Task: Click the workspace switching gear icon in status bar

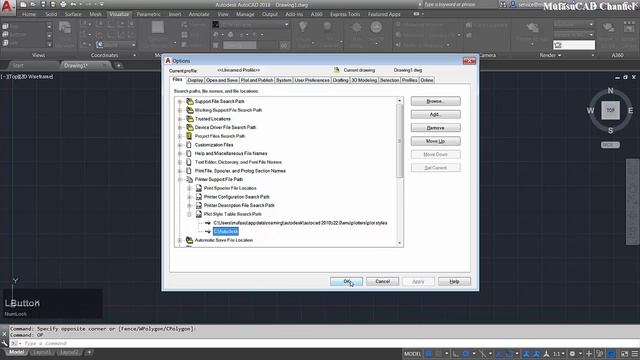Action: [x=572, y=353]
